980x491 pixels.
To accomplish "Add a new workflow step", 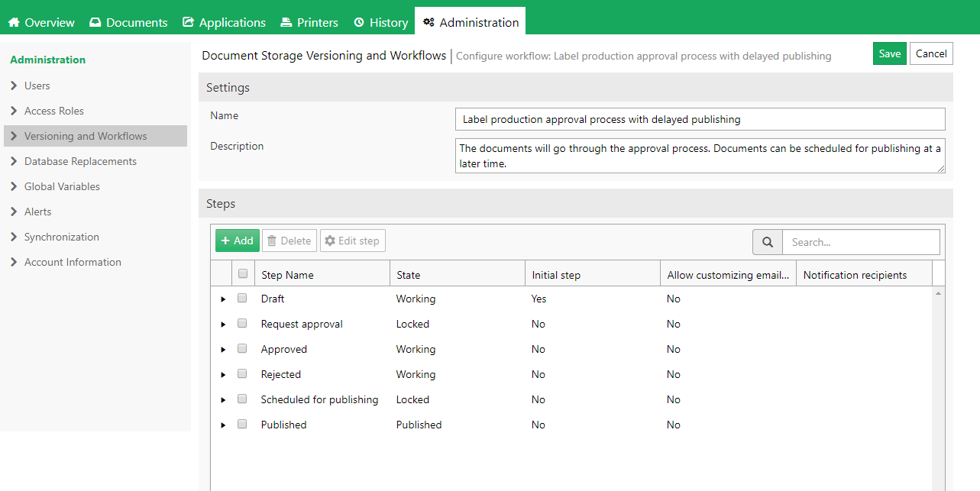I will pyautogui.click(x=238, y=241).
